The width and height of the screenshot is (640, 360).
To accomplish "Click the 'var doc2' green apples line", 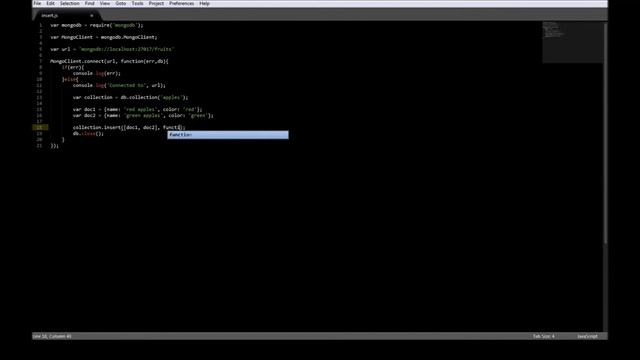I will (x=143, y=116).
